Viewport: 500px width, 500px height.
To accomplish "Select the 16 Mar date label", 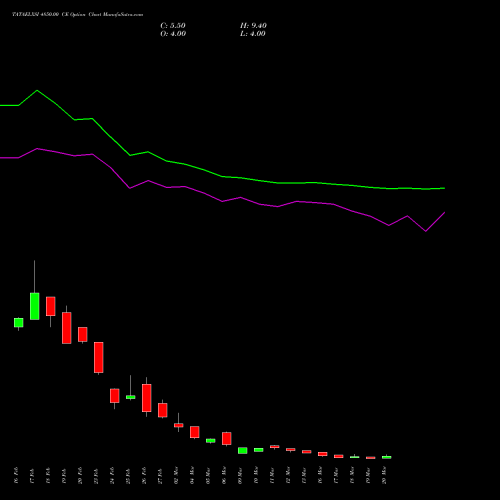I will (x=320, y=475).
